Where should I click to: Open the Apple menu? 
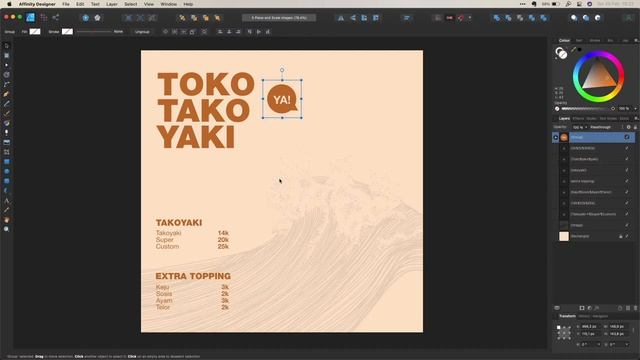tap(9, 4)
